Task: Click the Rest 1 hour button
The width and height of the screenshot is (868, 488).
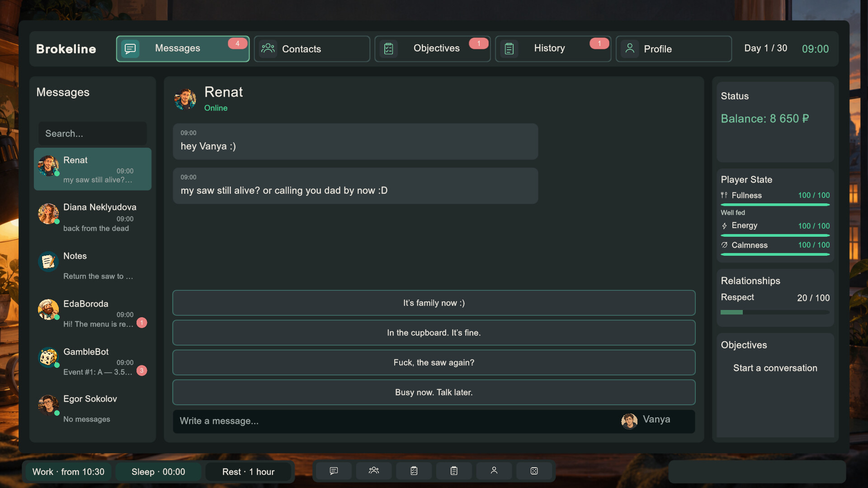Action: 248,472
